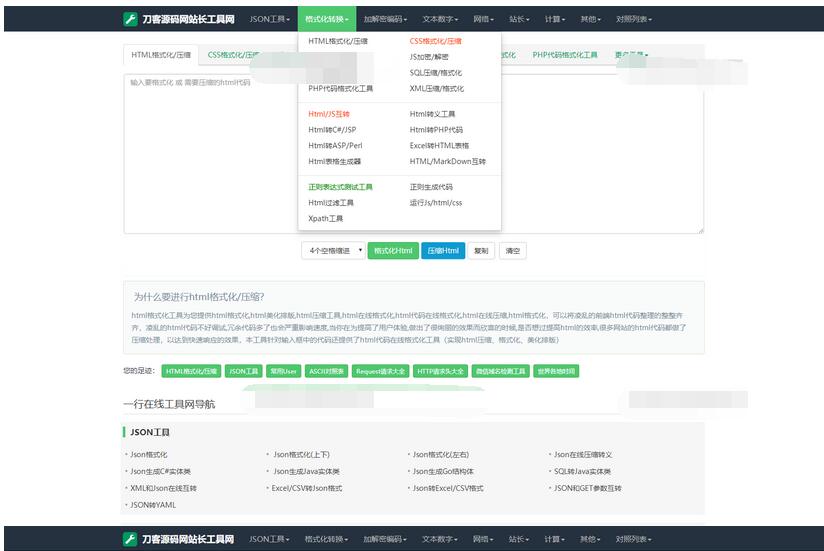Image resolution: width=824 pixels, height=551 pixels.
Task: Open the Json格式化 link in JSON工具 list
Action: (150, 455)
